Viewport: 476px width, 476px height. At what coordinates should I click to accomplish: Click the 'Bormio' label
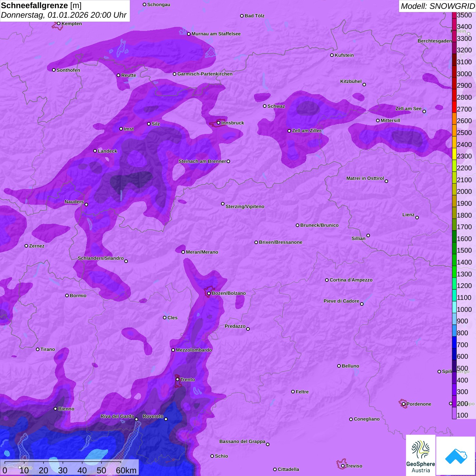[78, 295]
